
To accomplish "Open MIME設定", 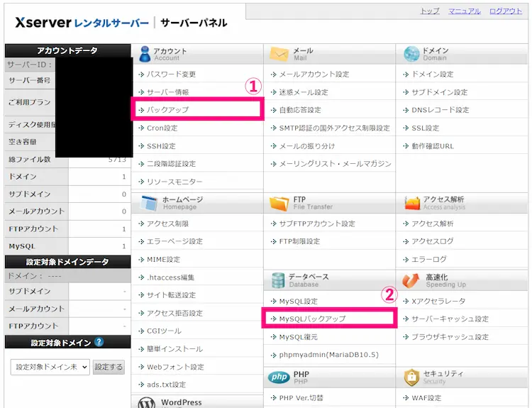I will pyautogui.click(x=163, y=259).
